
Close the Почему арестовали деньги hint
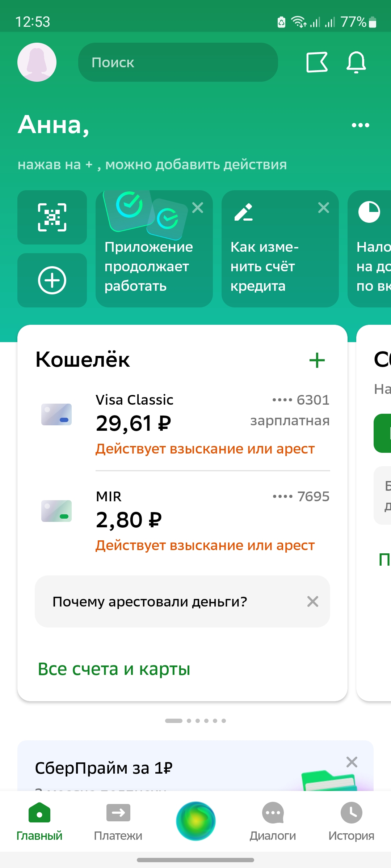pos(313,601)
